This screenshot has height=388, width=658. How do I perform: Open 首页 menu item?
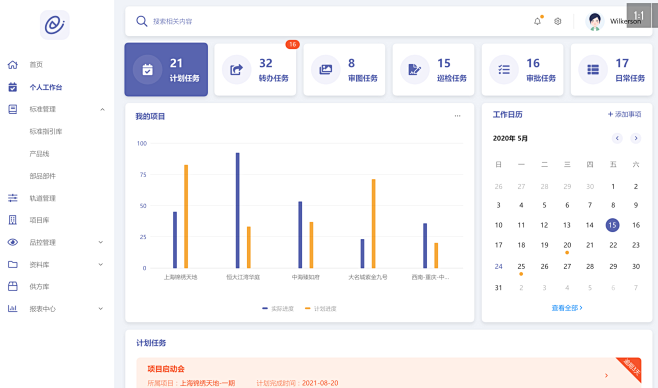coord(36,65)
